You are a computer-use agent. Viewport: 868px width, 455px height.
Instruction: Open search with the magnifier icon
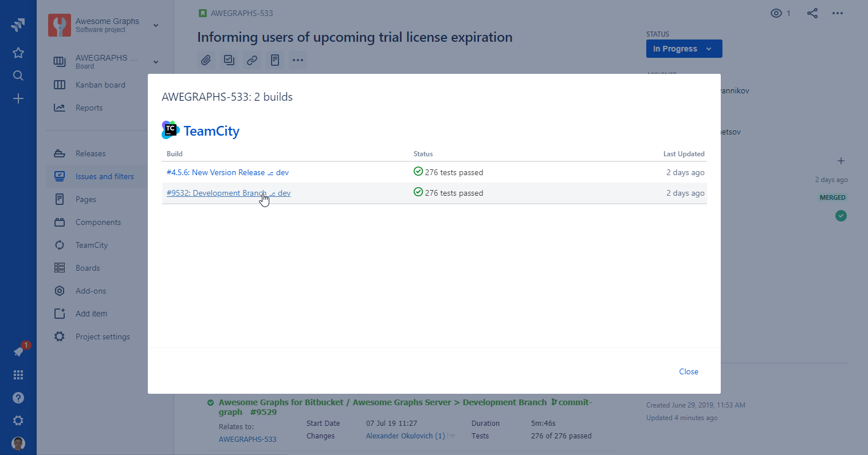tap(18, 76)
